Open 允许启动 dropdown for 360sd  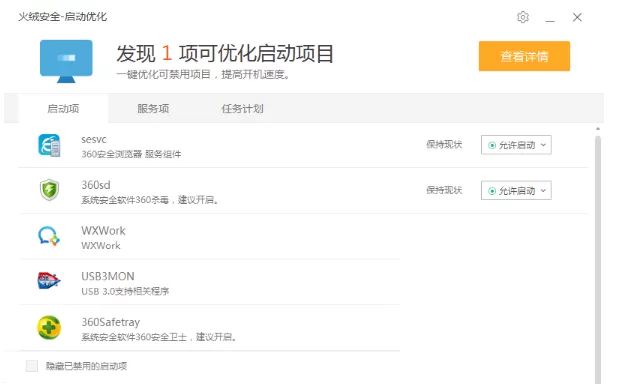pyautogui.click(x=516, y=191)
